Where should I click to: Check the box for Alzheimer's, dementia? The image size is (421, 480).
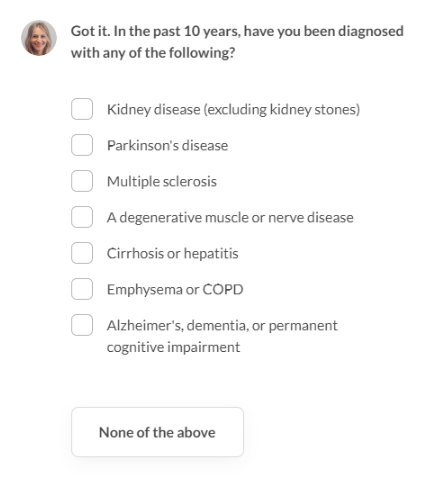click(82, 325)
